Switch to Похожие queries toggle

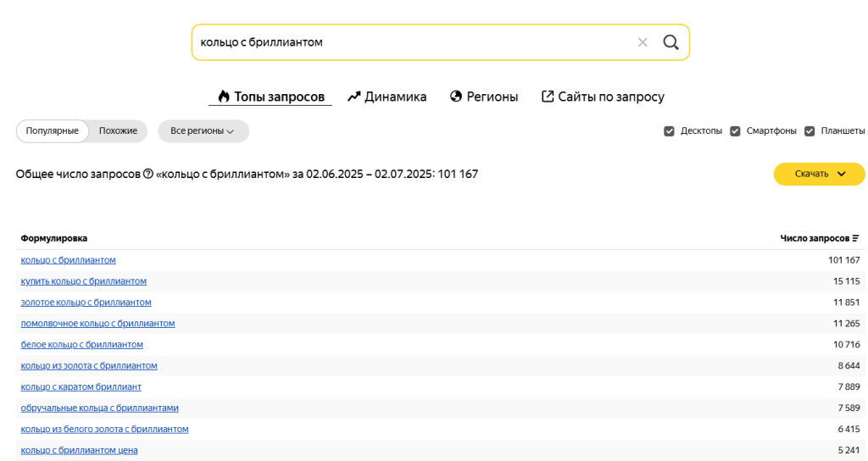pyautogui.click(x=118, y=131)
